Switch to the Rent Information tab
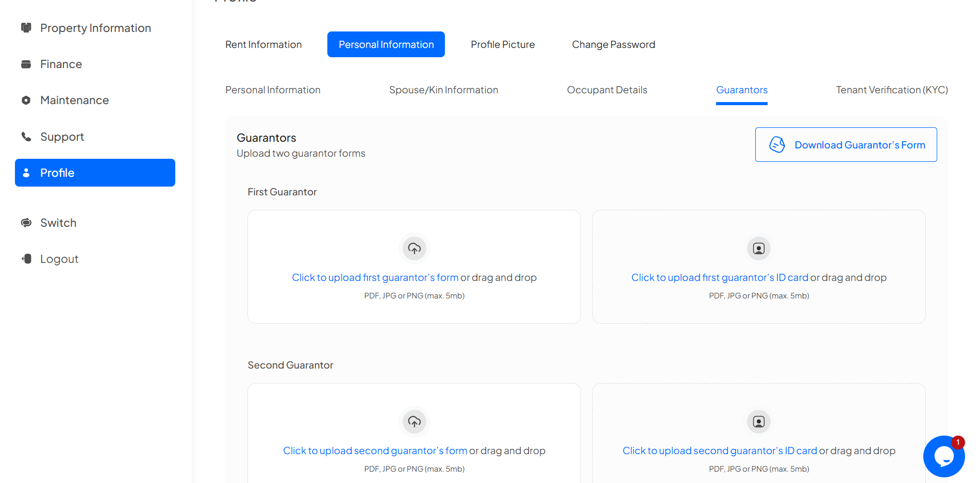The height and width of the screenshot is (483, 980). click(263, 44)
